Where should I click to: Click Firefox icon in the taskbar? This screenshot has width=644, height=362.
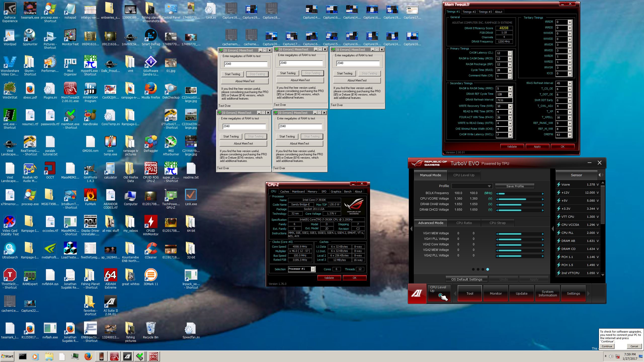tap(88, 356)
